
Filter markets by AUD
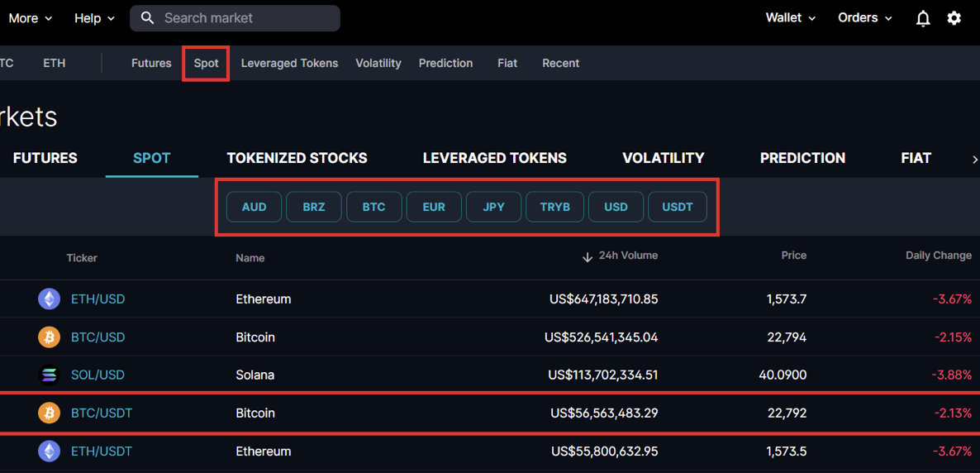(255, 207)
